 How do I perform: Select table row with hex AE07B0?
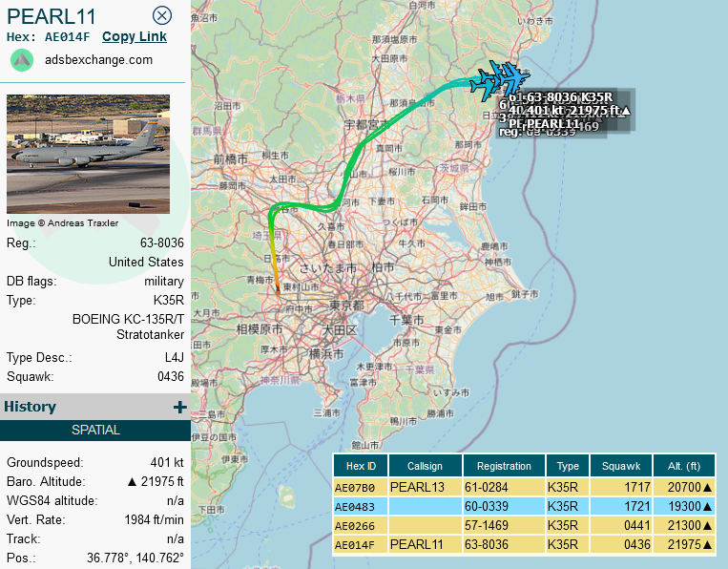point(524,487)
